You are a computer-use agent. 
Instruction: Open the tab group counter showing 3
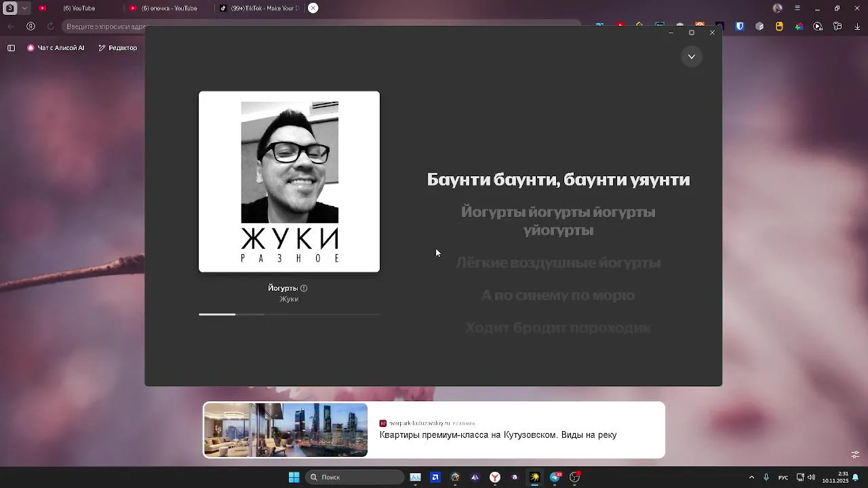point(10,8)
